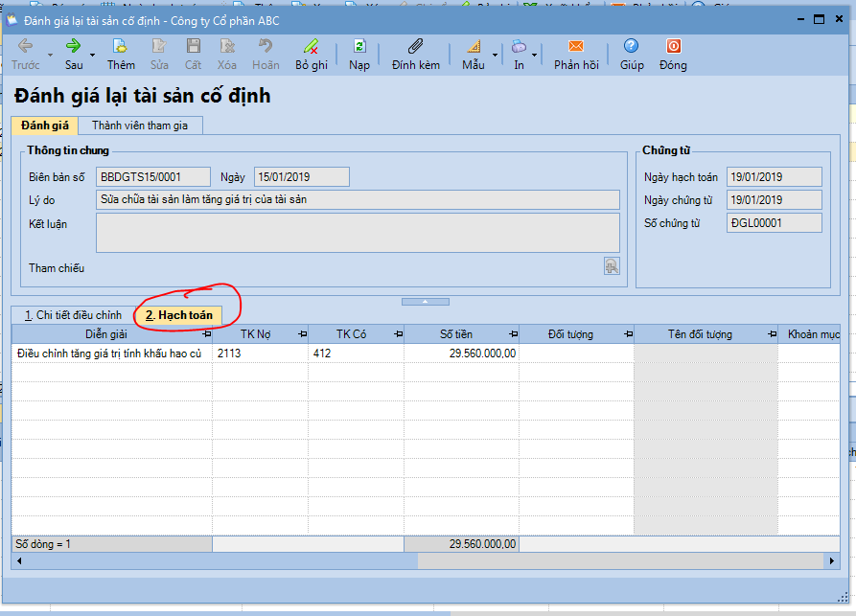856x616 pixels.
Task: Click the Đính kèm paperclip icon
Action: [x=415, y=46]
